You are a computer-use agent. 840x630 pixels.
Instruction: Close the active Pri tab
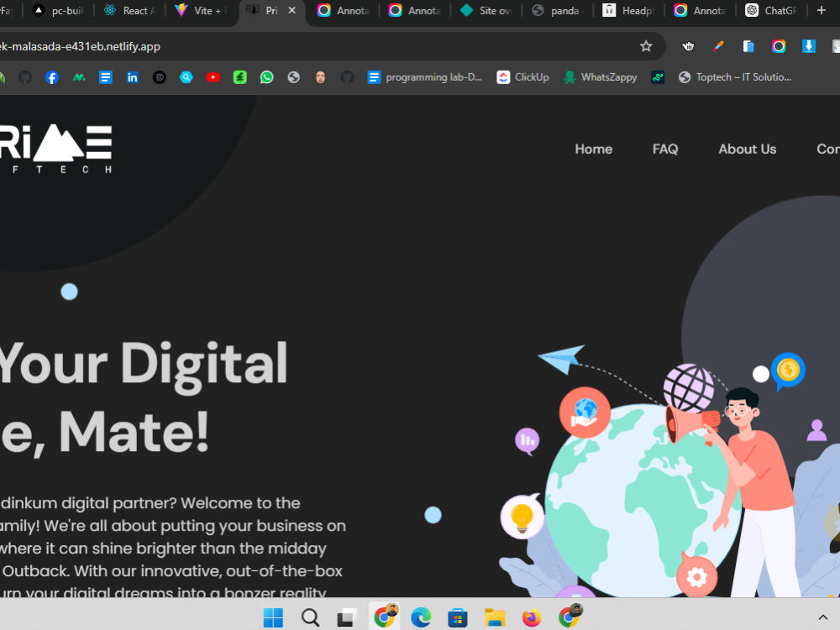292,10
